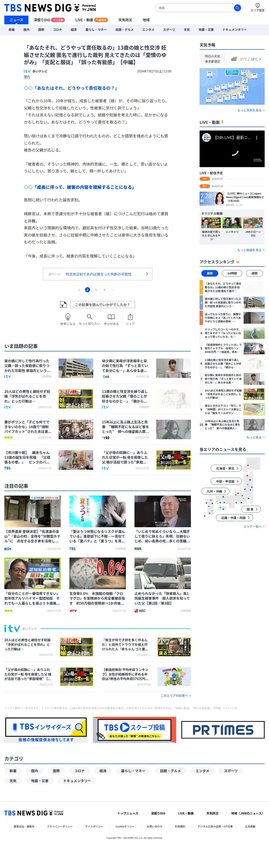Expand the 九州・沖縄 area button

pos(216,491)
